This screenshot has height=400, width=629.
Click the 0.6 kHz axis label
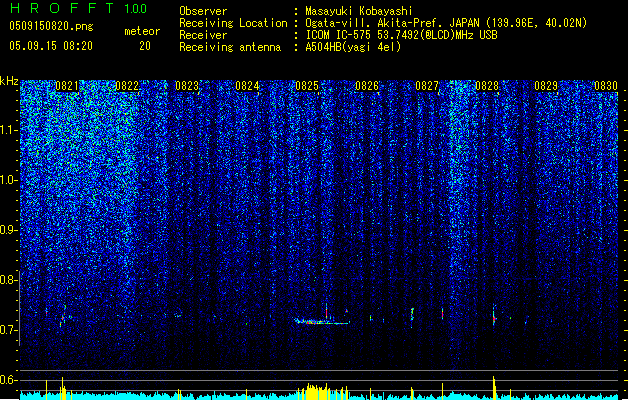pyautogui.click(x=8, y=380)
